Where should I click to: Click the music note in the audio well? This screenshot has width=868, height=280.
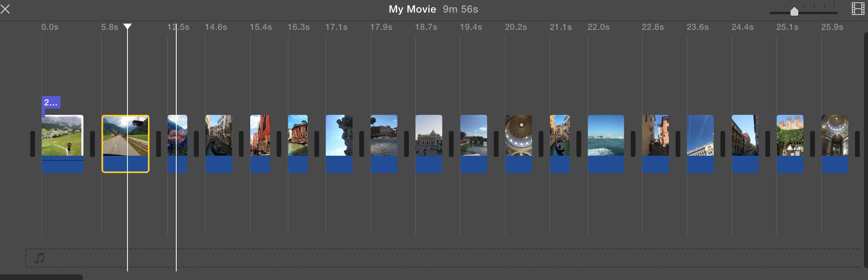(x=40, y=258)
